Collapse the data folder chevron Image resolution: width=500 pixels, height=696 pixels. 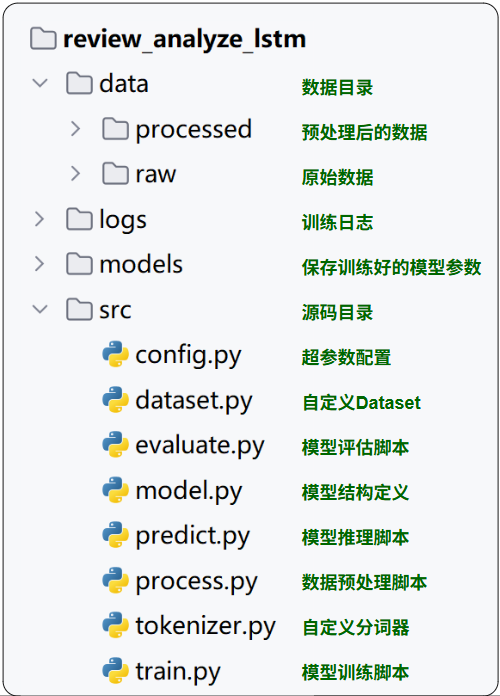[x=40, y=83]
